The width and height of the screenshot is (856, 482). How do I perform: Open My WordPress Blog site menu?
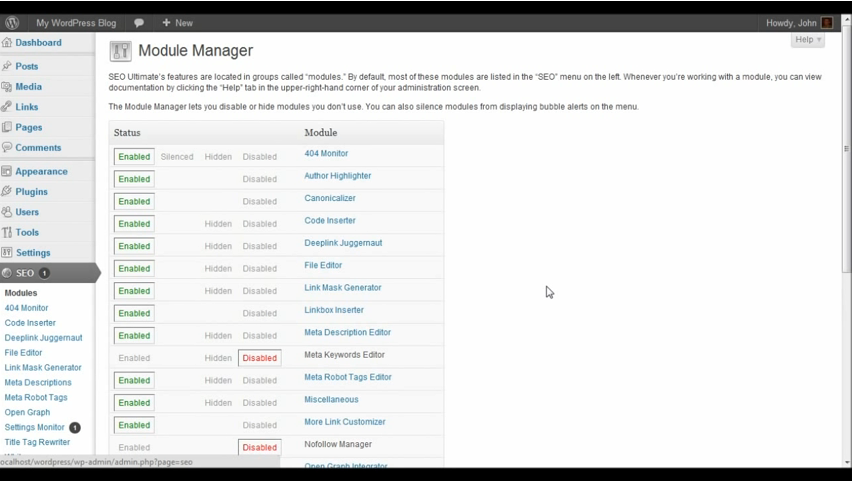pos(76,23)
